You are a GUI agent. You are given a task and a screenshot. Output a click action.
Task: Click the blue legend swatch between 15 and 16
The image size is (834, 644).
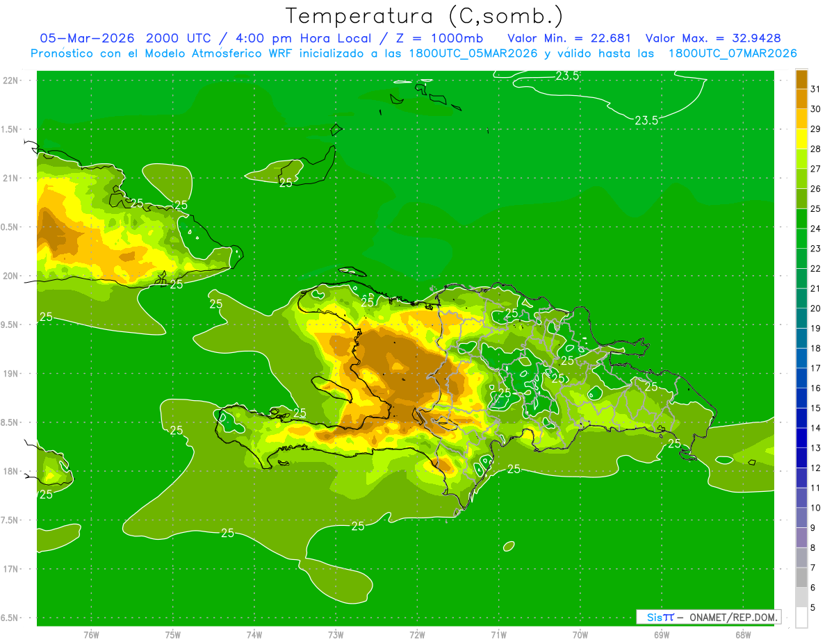tap(801, 398)
